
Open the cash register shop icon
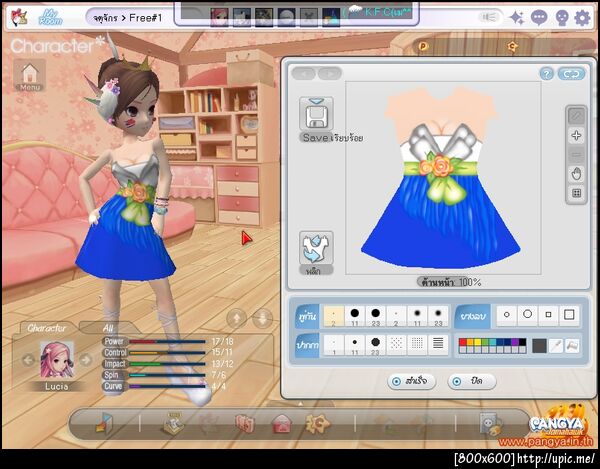(x=173, y=423)
